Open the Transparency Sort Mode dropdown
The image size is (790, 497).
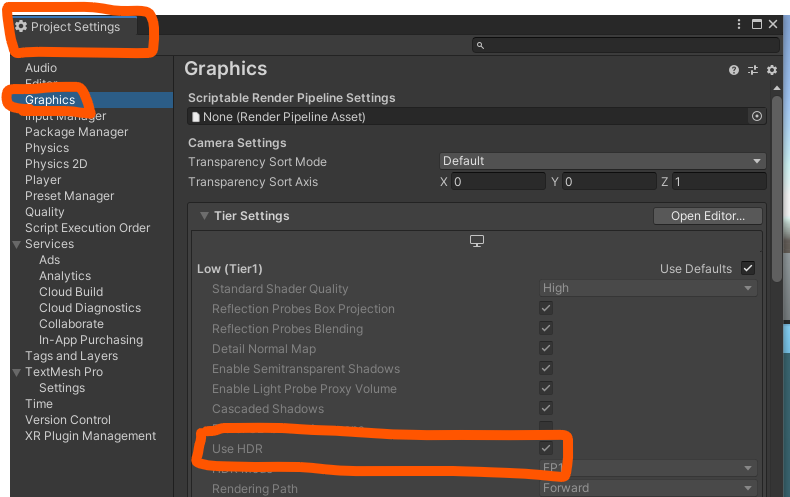tap(603, 161)
